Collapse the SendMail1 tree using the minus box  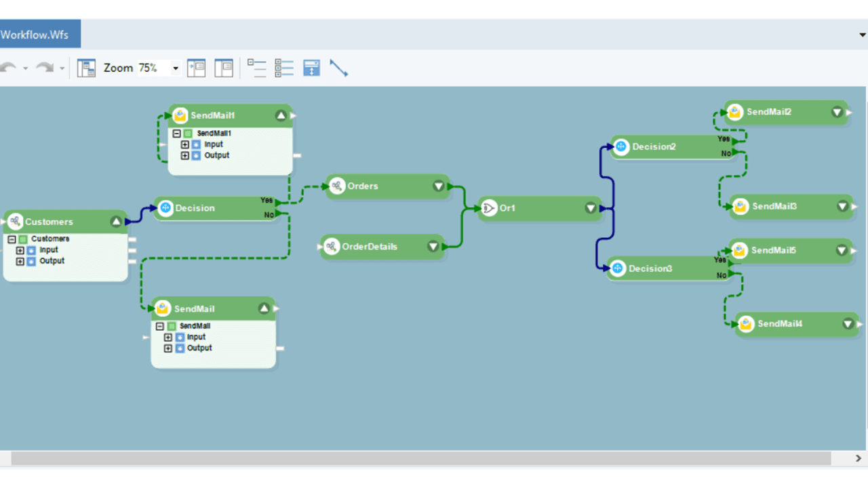coord(177,133)
